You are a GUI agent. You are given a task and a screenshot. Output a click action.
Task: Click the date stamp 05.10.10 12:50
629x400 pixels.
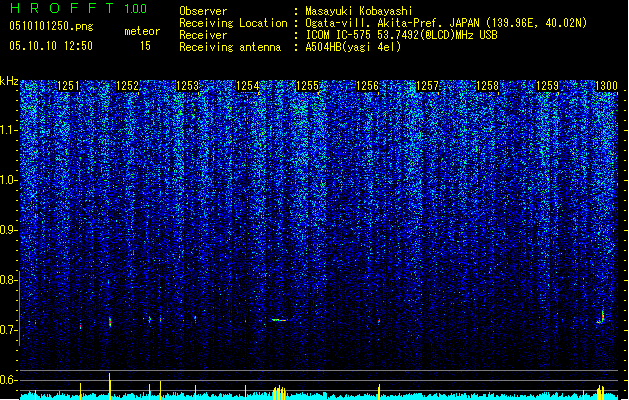click(x=51, y=46)
